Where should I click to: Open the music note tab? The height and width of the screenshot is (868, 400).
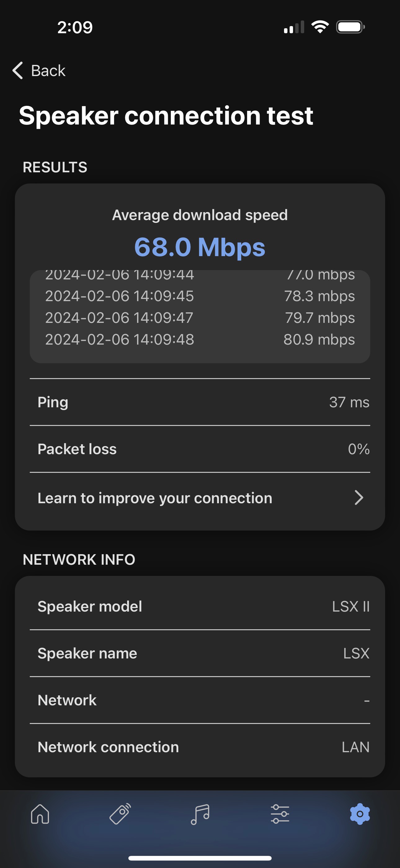(x=200, y=814)
